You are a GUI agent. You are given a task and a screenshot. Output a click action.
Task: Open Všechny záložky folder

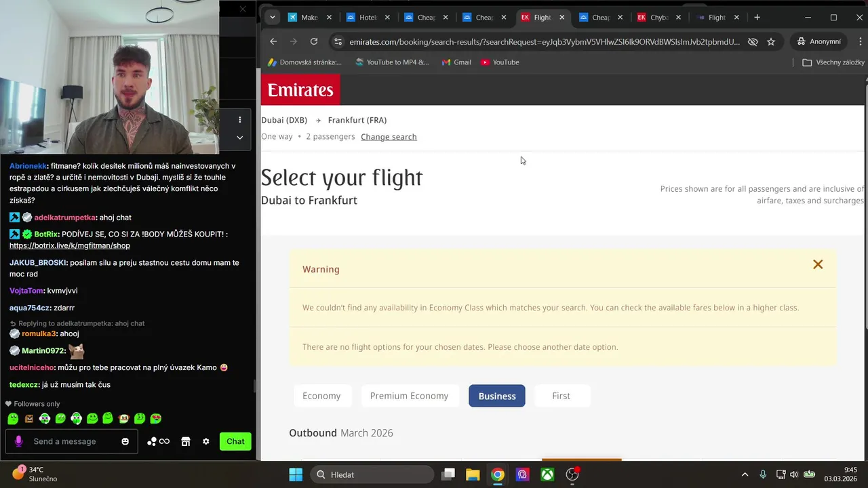click(x=833, y=62)
